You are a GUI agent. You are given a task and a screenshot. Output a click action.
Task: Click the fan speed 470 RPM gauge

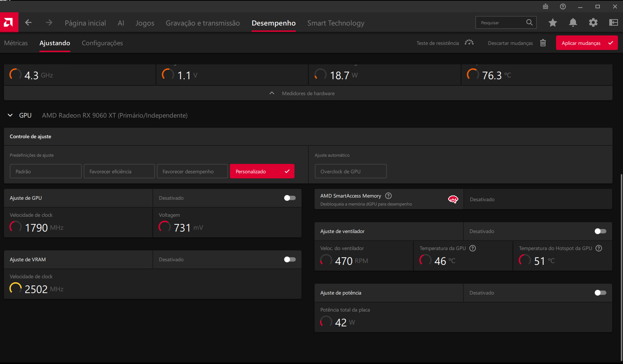click(326, 260)
